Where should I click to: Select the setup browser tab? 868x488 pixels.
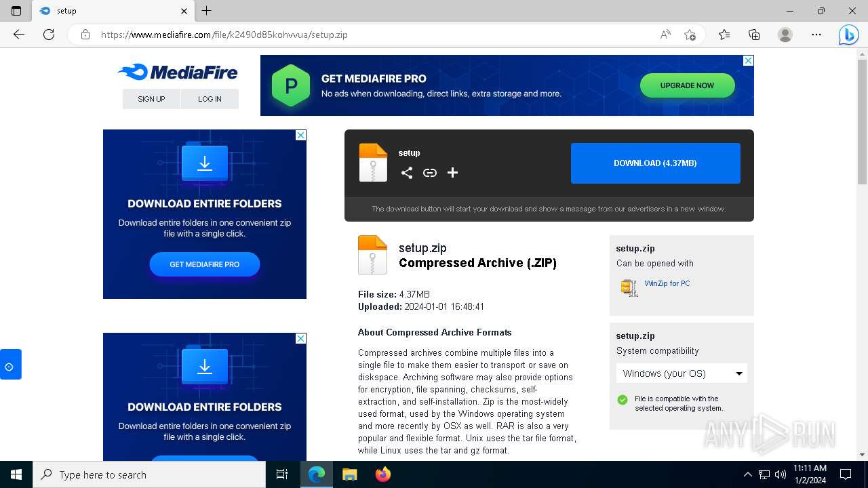[x=113, y=11]
